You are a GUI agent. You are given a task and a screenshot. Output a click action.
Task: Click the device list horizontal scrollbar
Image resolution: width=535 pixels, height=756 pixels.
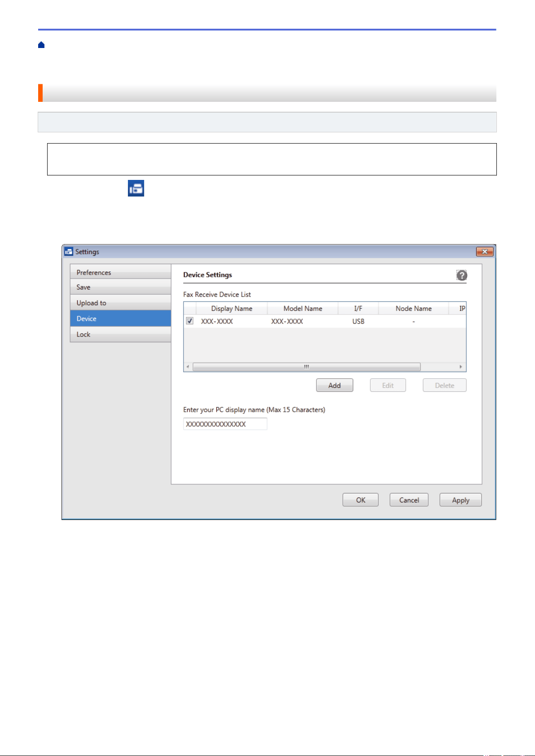click(x=307, y=367)
